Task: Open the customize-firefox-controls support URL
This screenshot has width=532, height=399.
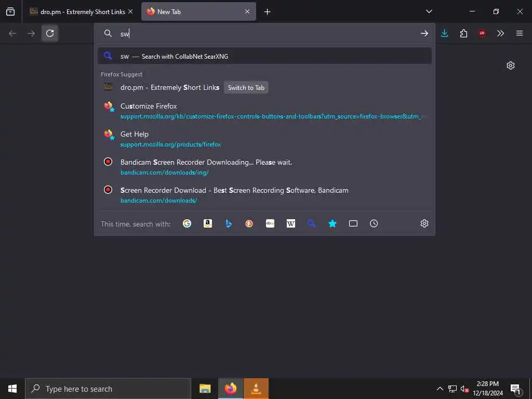Action: (273, 116)
